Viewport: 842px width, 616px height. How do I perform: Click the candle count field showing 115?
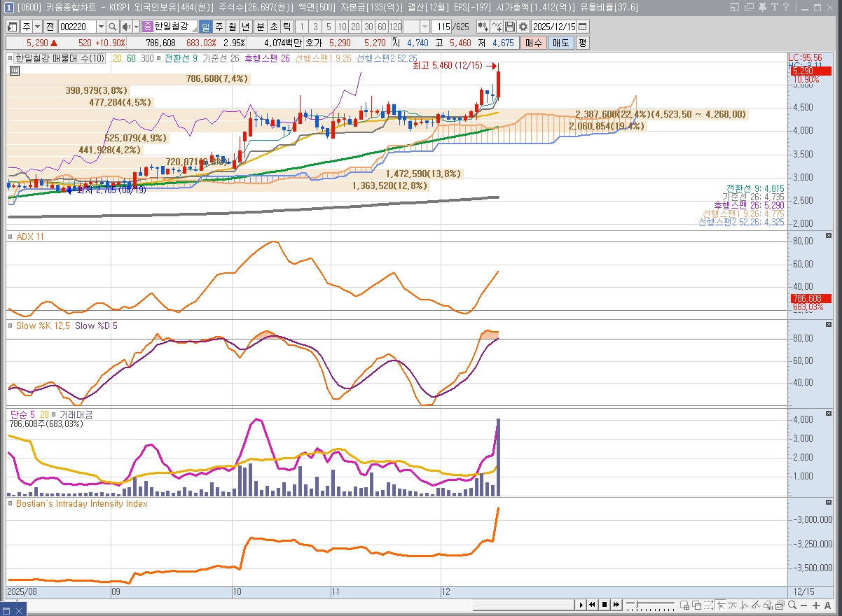tap(442, 27)
